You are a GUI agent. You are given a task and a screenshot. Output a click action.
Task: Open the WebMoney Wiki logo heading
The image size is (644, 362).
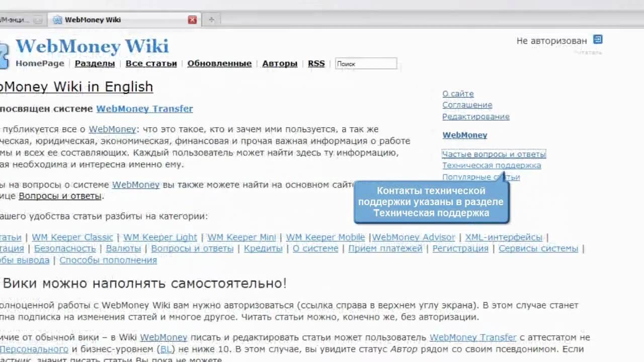[x=92, y=46]
